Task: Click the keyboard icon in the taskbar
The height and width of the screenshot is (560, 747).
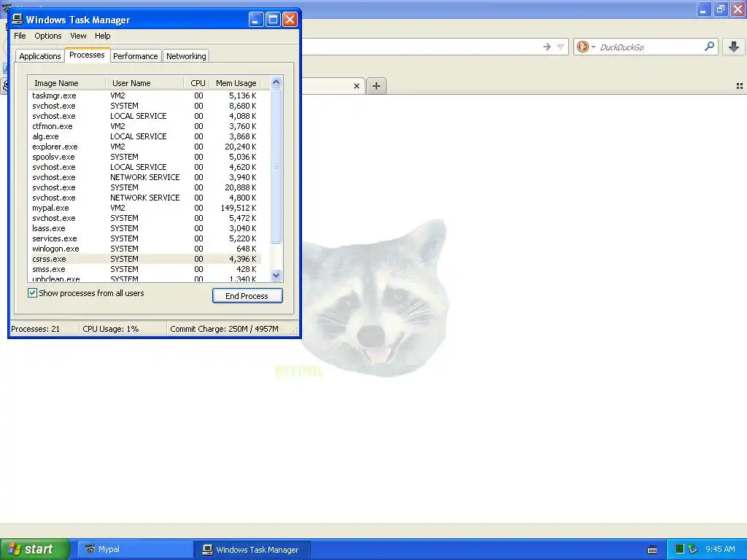Action: click(x=652, y=550)
